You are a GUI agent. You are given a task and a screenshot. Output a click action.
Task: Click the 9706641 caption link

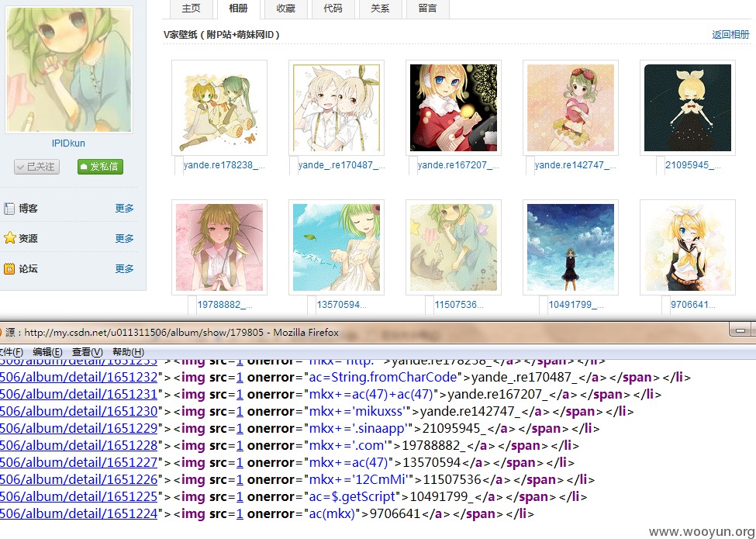coord(693,305)
